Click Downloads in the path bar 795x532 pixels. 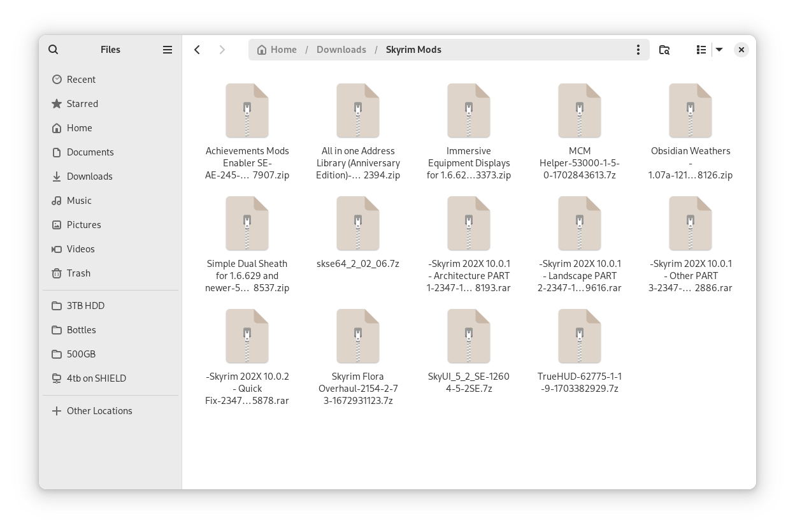(x=341, y=50)
